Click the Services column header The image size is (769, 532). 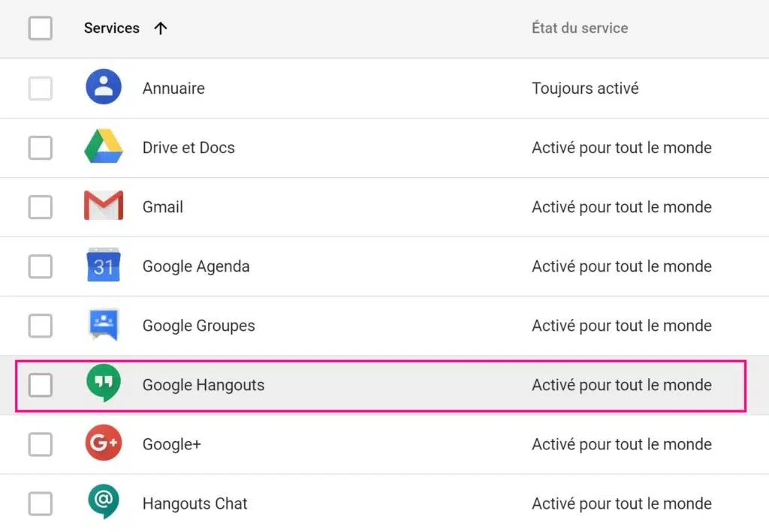(112, 29)
